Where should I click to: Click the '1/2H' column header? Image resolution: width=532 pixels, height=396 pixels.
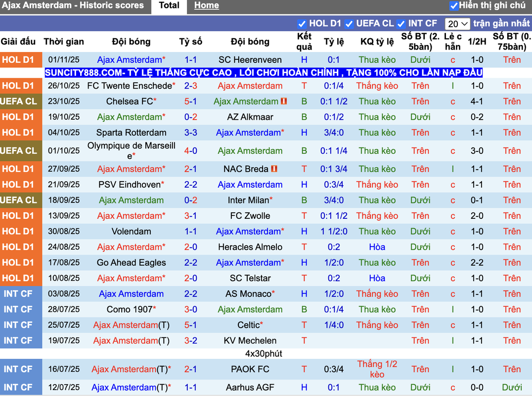click(477, 42)
